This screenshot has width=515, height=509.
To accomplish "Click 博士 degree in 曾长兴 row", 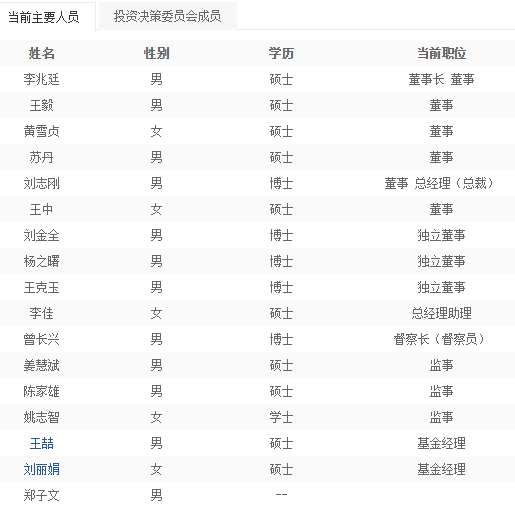I will click(281, 339).
